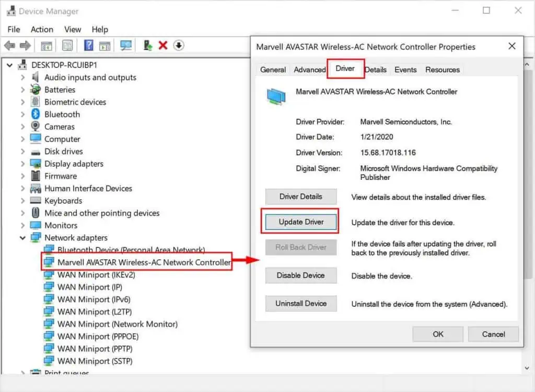Click the Driver Details button
Image resolution: width=535 pixels, height=392 pixels.
pyautogui.click(x=300, y=197)
